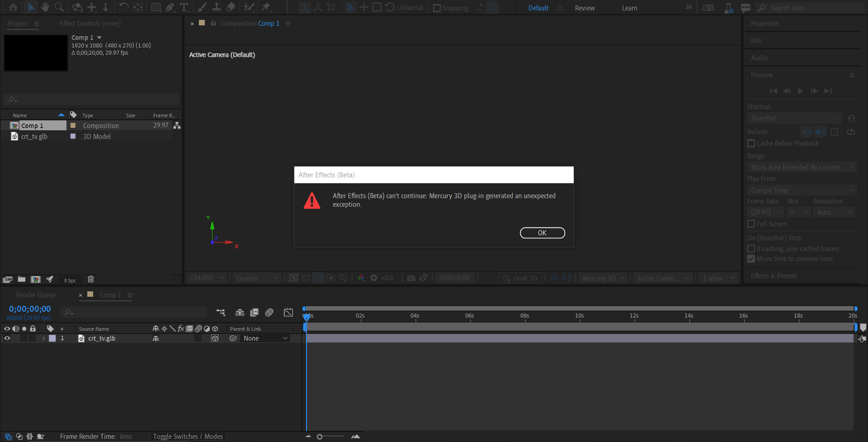Take a snapshot of the composition view
868x442 pixels.
click(411, 278)
